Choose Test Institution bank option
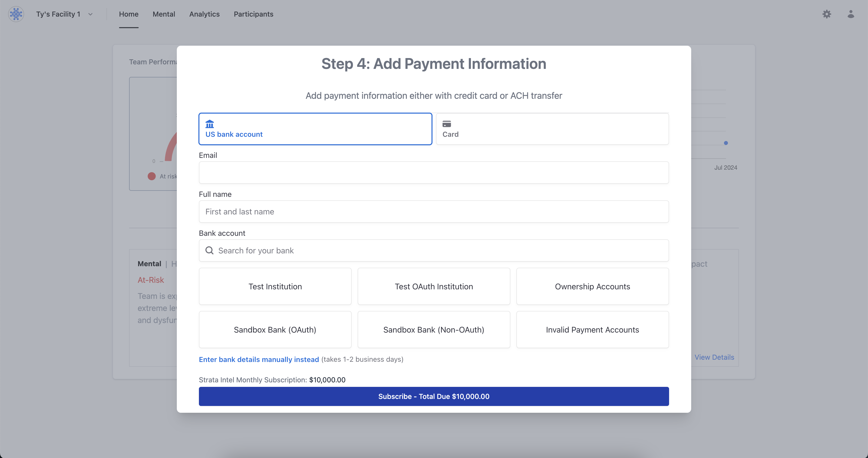The image size is (868, 458). [x=275, y=286]
